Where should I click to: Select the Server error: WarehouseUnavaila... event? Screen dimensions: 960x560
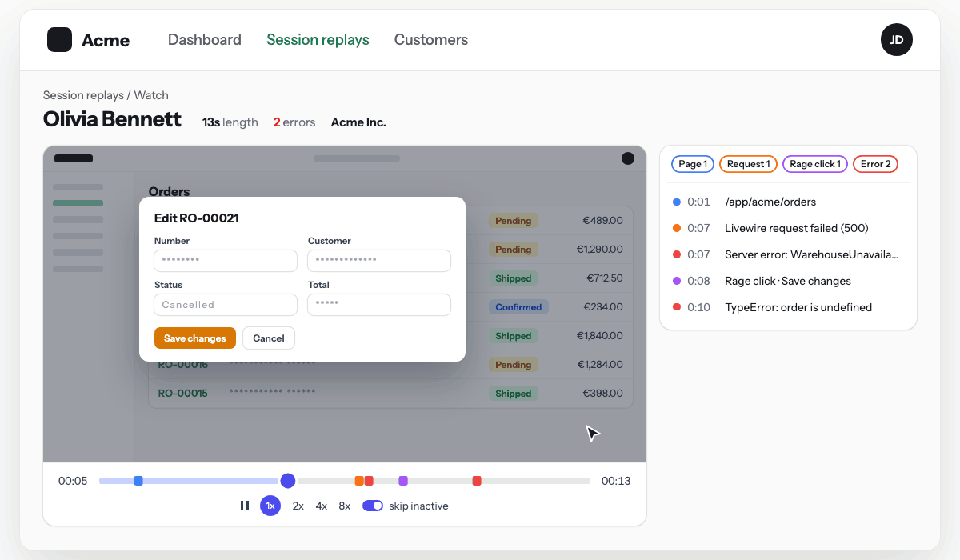click(788, 254)
